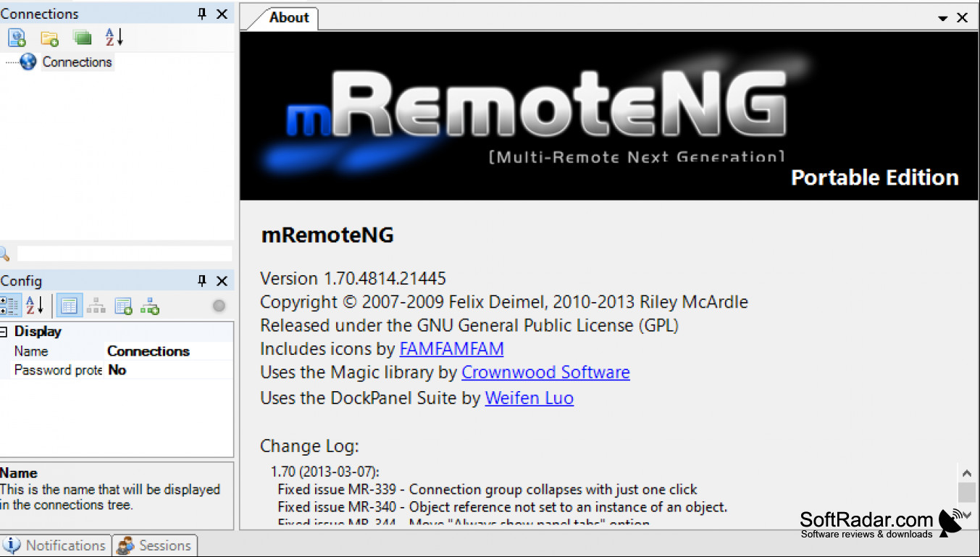Image resolution: width=980 pixels, height=557 pixels.
Task: Open the Weifen Luo link
Action: point(529,398)
